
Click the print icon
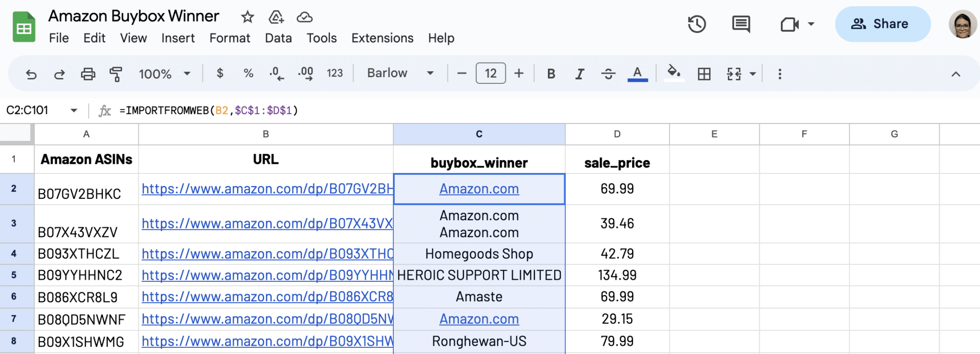click(x=88, y=74)
